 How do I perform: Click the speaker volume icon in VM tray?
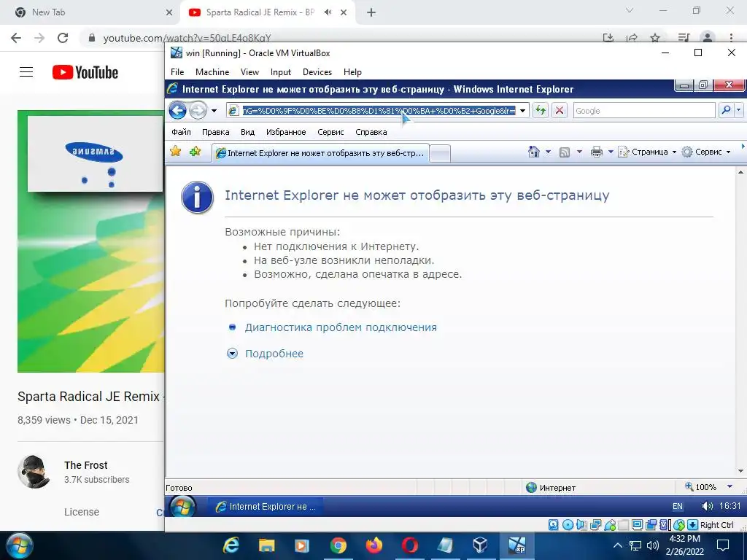click(708, 506)
